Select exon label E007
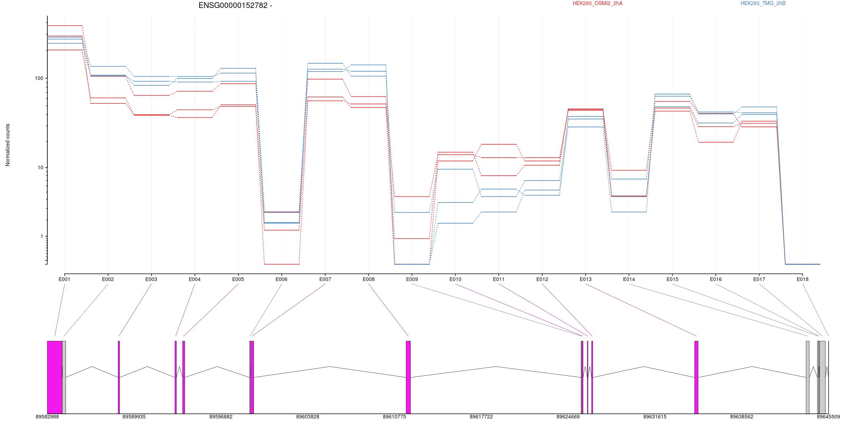The image size is (868, 434). click(325, 279)
